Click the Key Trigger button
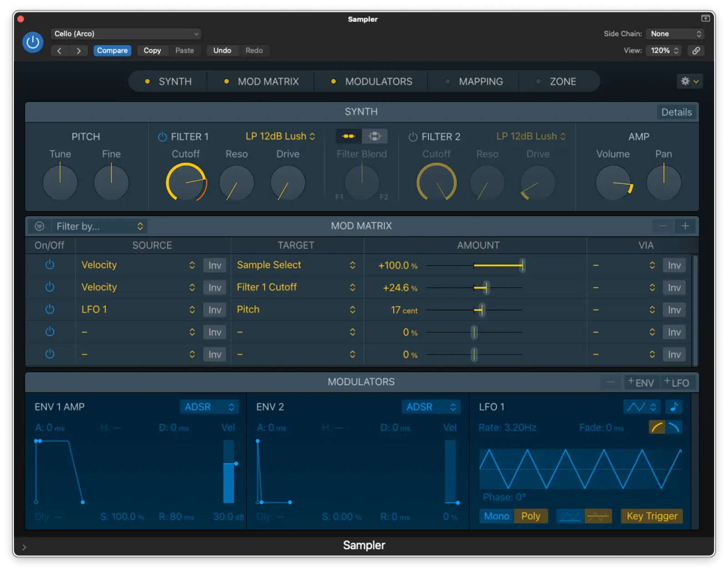 pyautogui.click(x=652, y=516)
